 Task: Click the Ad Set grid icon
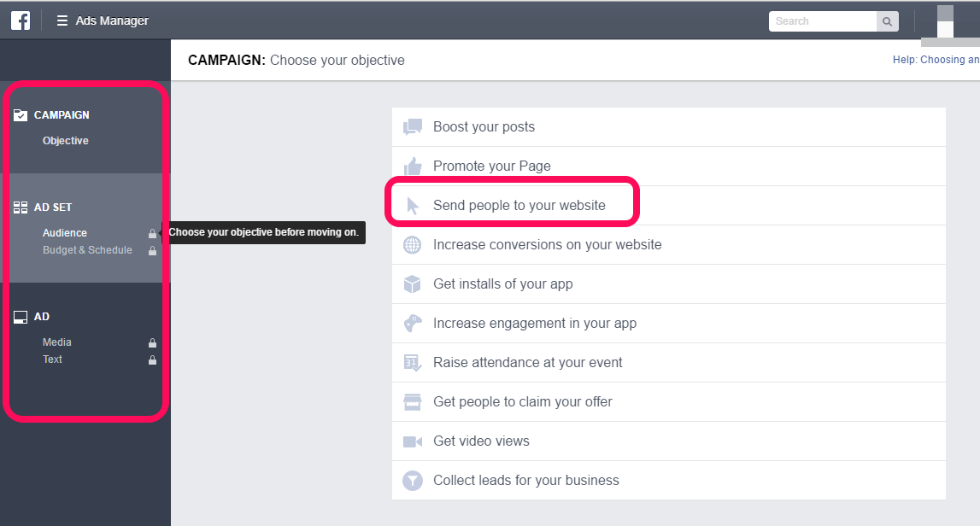21,207
